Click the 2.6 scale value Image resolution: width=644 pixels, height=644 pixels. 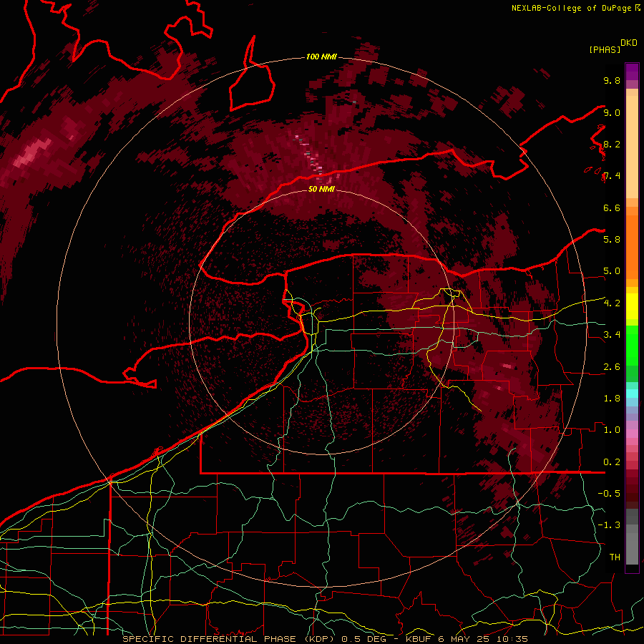click(x=612, y=367)
